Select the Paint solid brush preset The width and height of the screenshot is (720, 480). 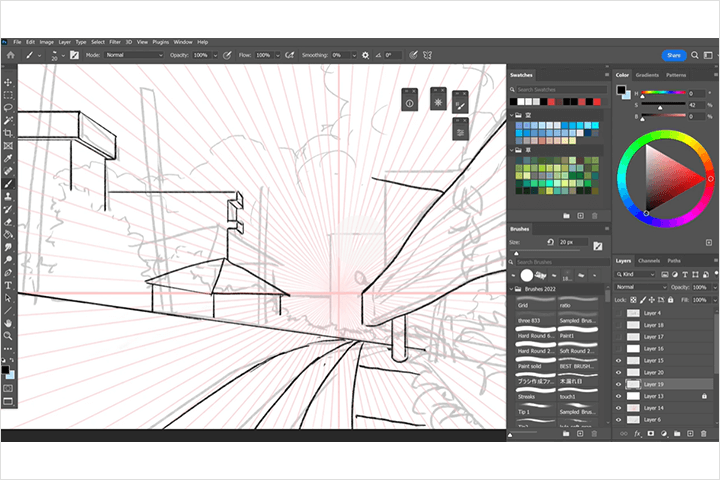coord(535,363)
